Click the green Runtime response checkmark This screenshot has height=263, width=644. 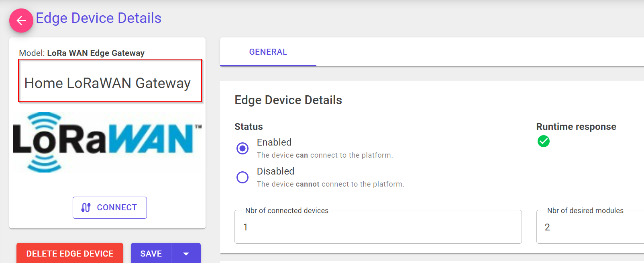pyautogui.click(x=543, y=142)
